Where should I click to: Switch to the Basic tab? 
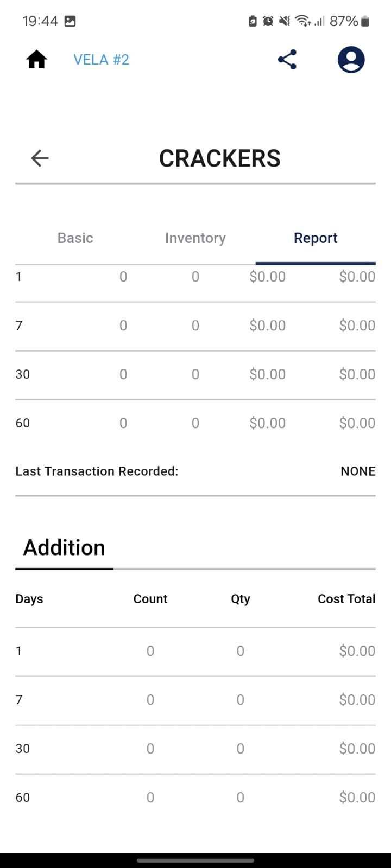[x=75, y=238]
